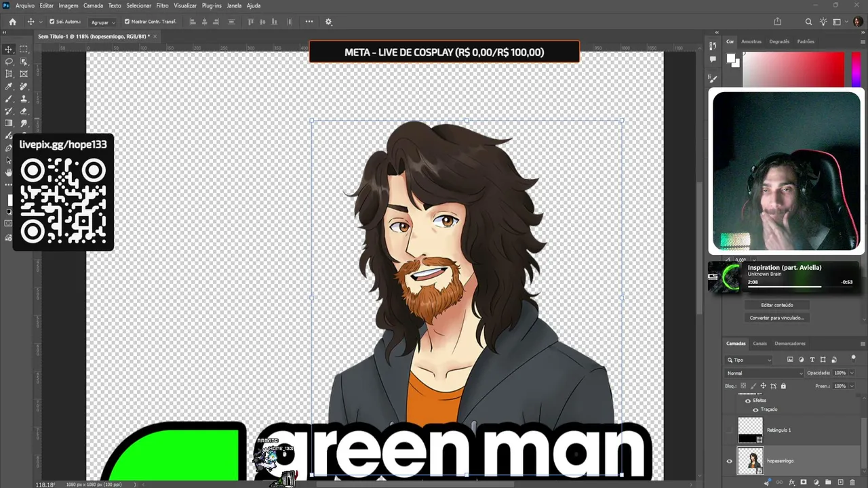Open the Normal blend mode dropdown
868x488 pixels.
(x=765, y=373)
